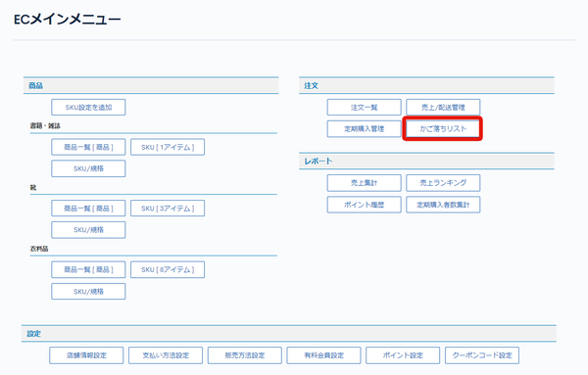Screen dimensions: 588x375
Task: Open 定期購入管理
Action: [365, 129]
